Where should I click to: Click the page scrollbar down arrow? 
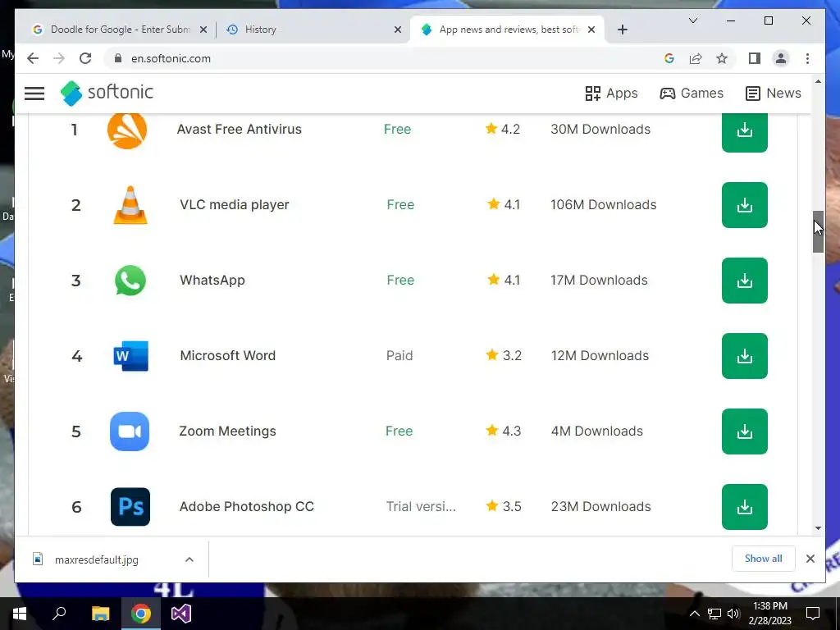pos(818,528)
